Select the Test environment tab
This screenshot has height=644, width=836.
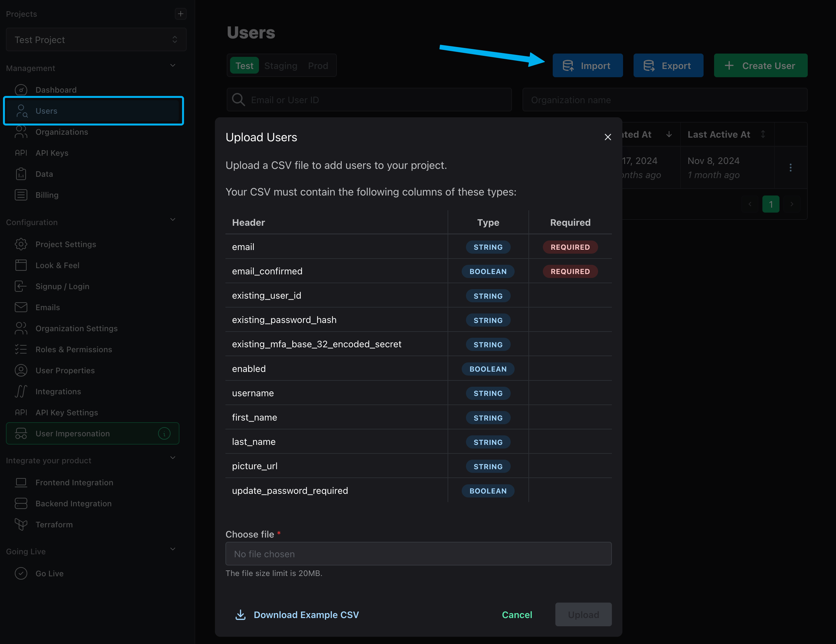click(244, 66)
